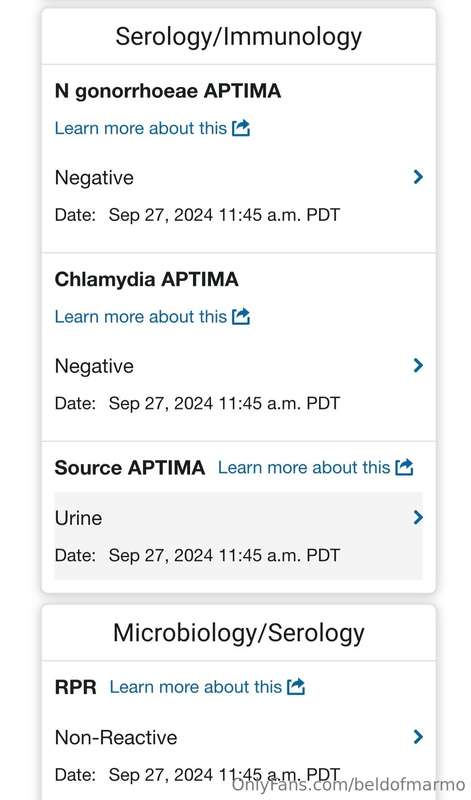Screen dimensions: 471x800
Task: Click the Serology/Immunology section header
Action: pos(238,37)
